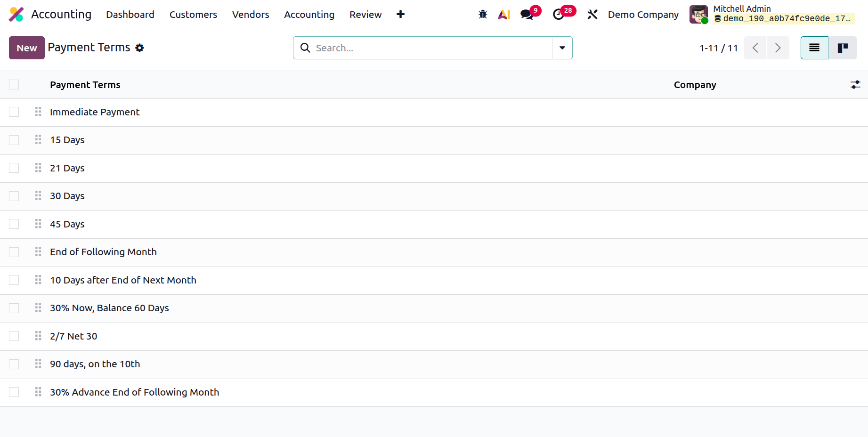Open the AI assistant icon

504,15
